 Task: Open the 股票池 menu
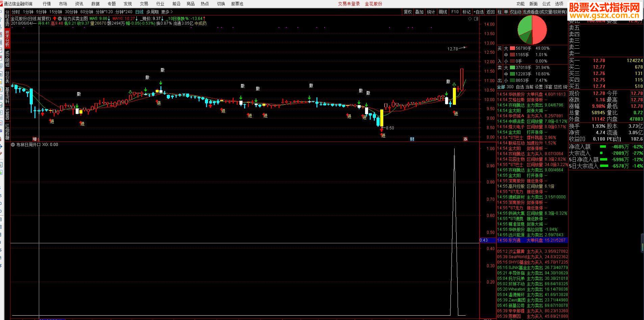(237, 4)
